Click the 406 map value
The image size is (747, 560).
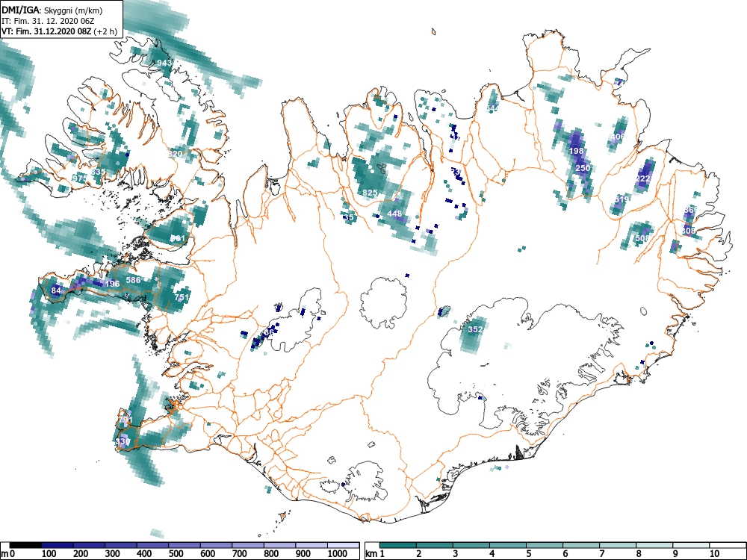pyautogui.click(x=618, y=137)
